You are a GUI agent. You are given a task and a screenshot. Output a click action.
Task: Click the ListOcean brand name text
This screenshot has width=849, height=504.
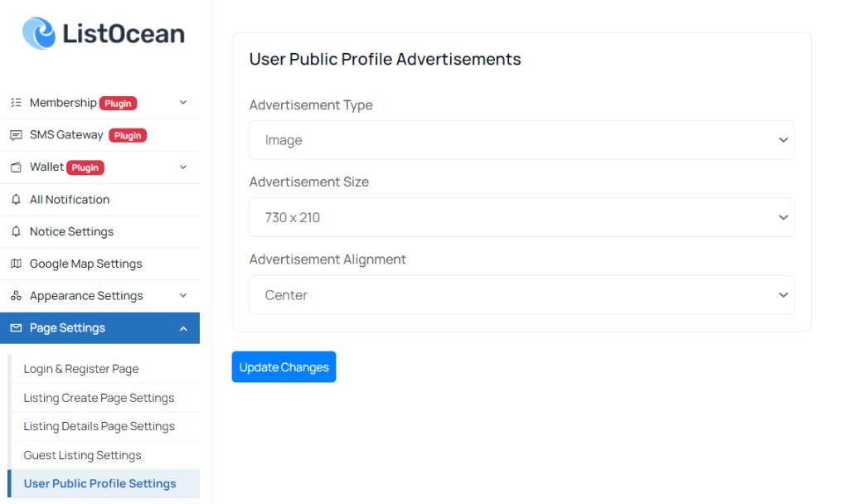[x=124, y=33]
